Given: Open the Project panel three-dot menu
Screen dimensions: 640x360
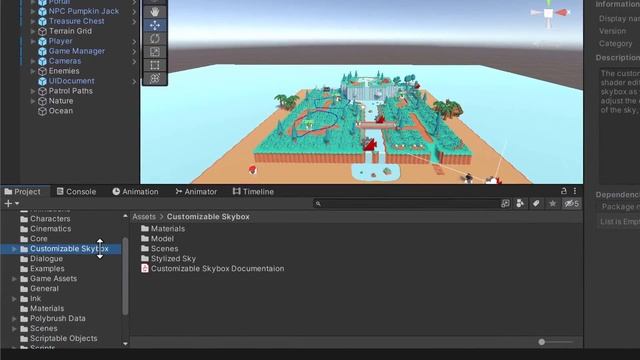Looking at the screenshot, I should [575, 191].
